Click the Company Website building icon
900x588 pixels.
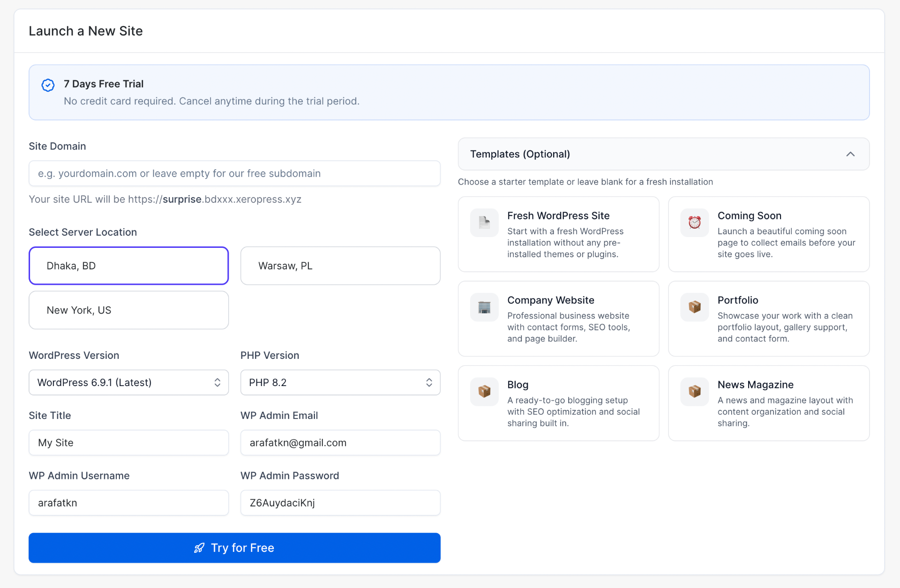(484, 307)
